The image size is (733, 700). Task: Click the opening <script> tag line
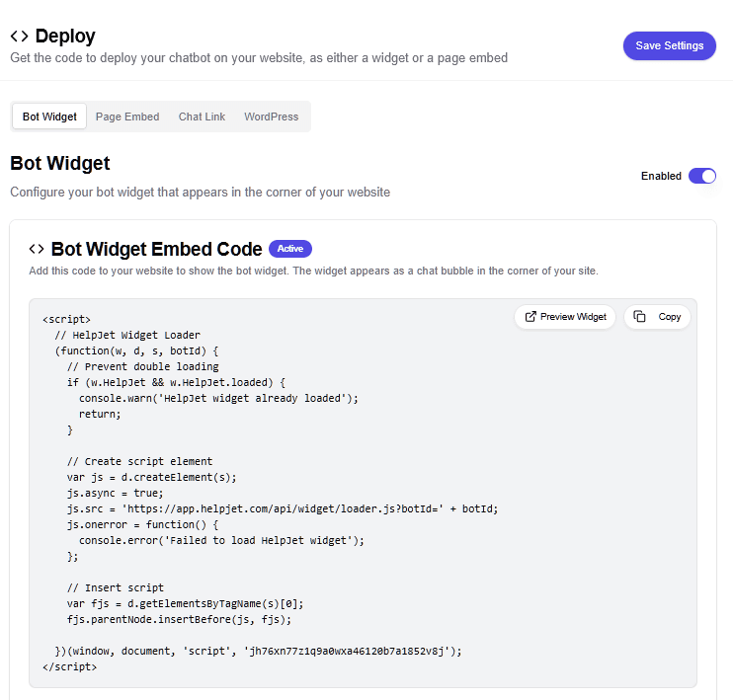[x=66, y=319]
